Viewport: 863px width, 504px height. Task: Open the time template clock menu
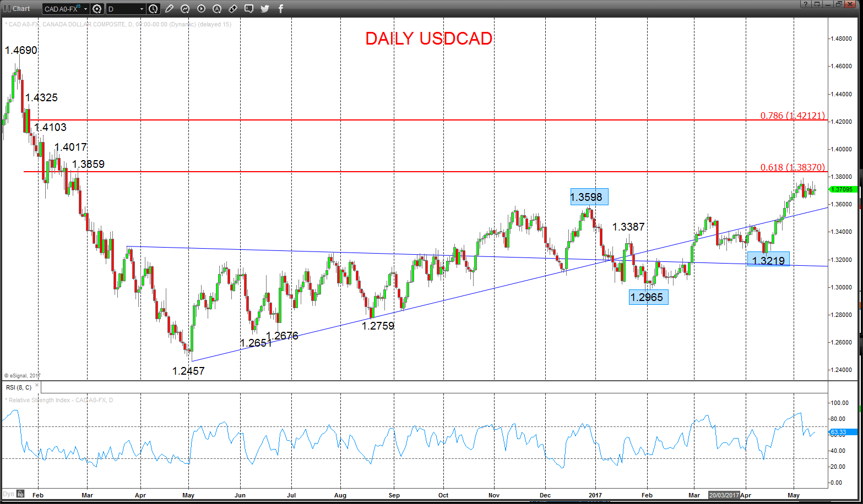pyautogui.click(x=153, y=9)
